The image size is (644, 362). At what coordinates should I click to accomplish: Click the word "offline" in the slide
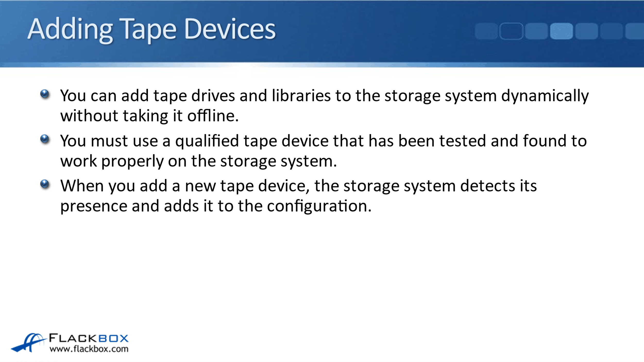(x=211, y=116)
